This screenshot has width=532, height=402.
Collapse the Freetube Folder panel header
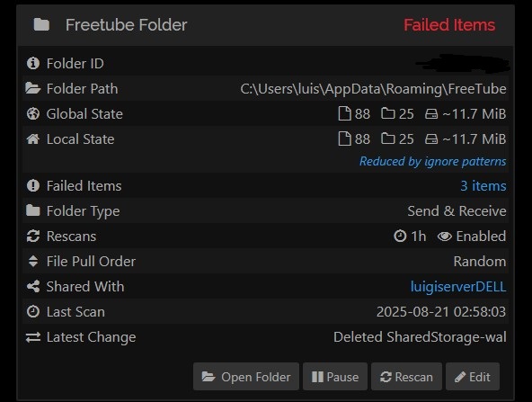266,25
